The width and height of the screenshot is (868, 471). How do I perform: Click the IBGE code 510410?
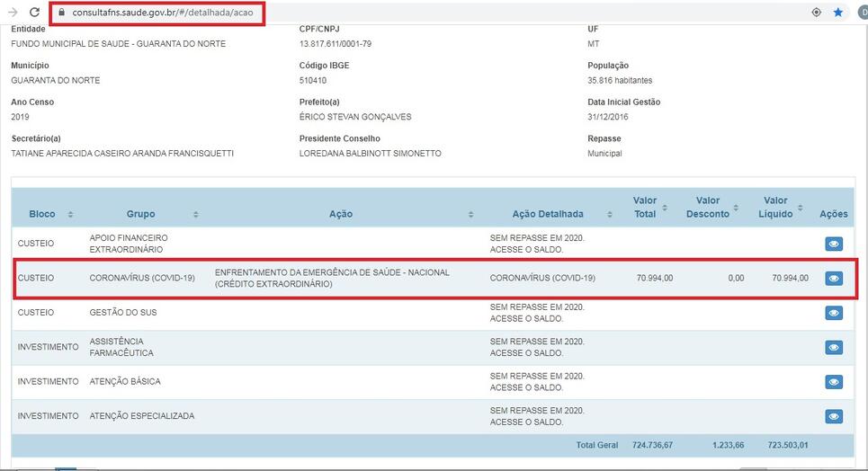313,80
